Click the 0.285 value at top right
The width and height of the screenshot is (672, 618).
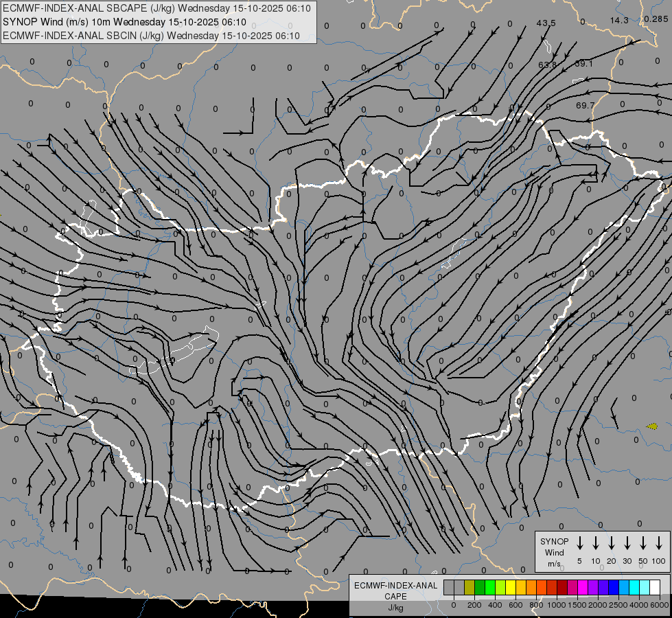click(656, 19)
